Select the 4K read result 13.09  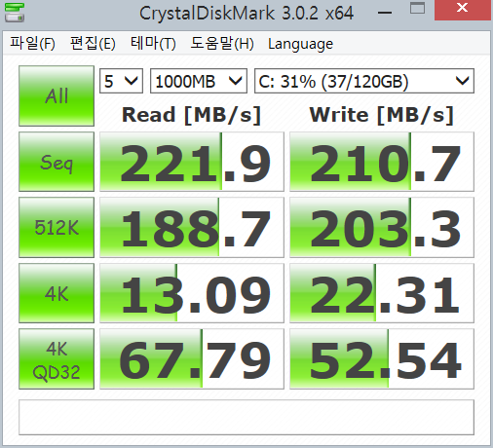(192, 293)
